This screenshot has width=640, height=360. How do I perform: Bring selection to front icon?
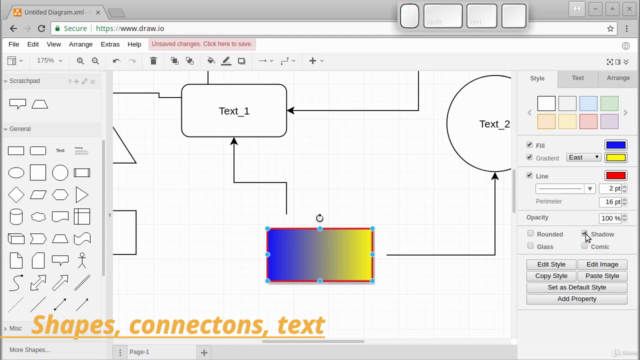click(174, 61)
